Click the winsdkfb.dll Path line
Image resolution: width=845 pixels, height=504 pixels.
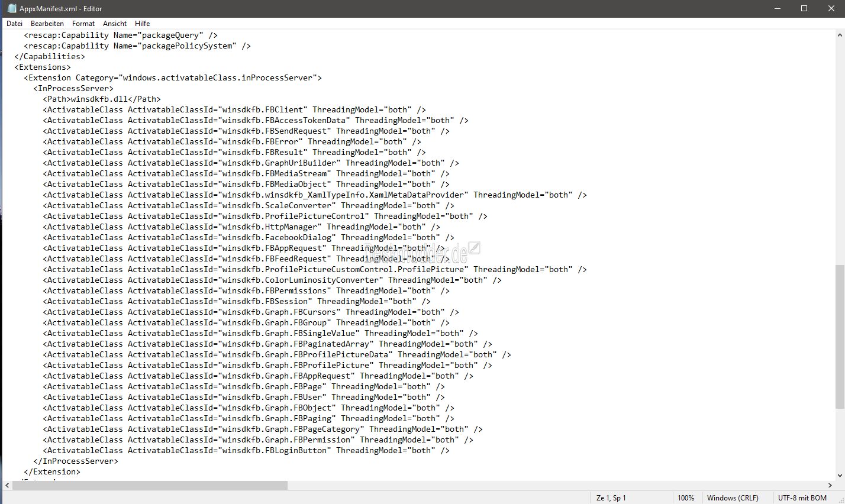(x=102, y=99)
